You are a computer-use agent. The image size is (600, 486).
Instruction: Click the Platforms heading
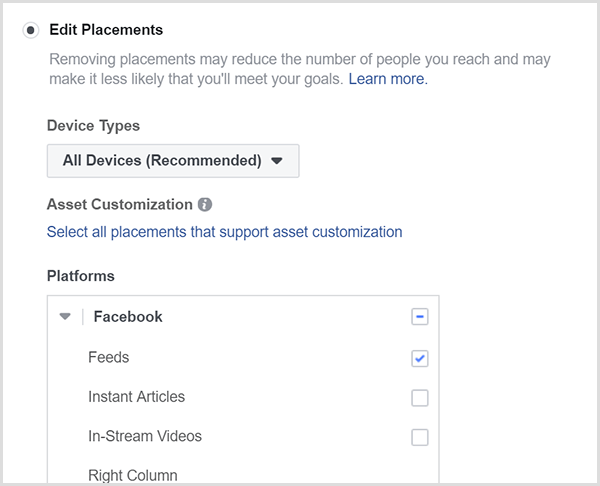pyautogui.click(x=81, y=276)
